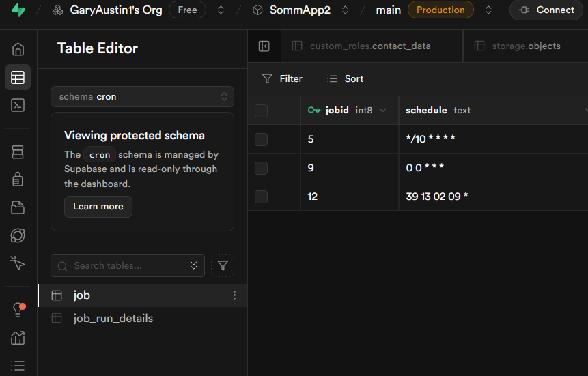Open the Database sidebar icon
The width and height of the screenshot is (588, 376).
18,152
